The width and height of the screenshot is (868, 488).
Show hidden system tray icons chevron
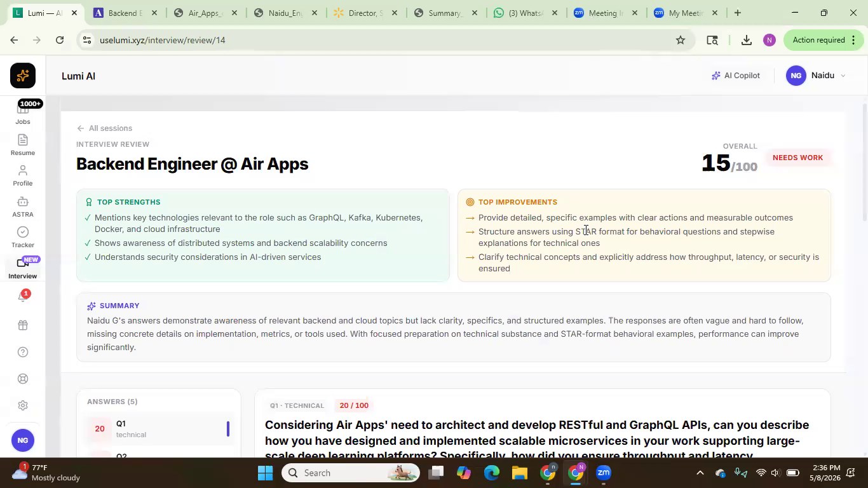[x=700, y=473]
